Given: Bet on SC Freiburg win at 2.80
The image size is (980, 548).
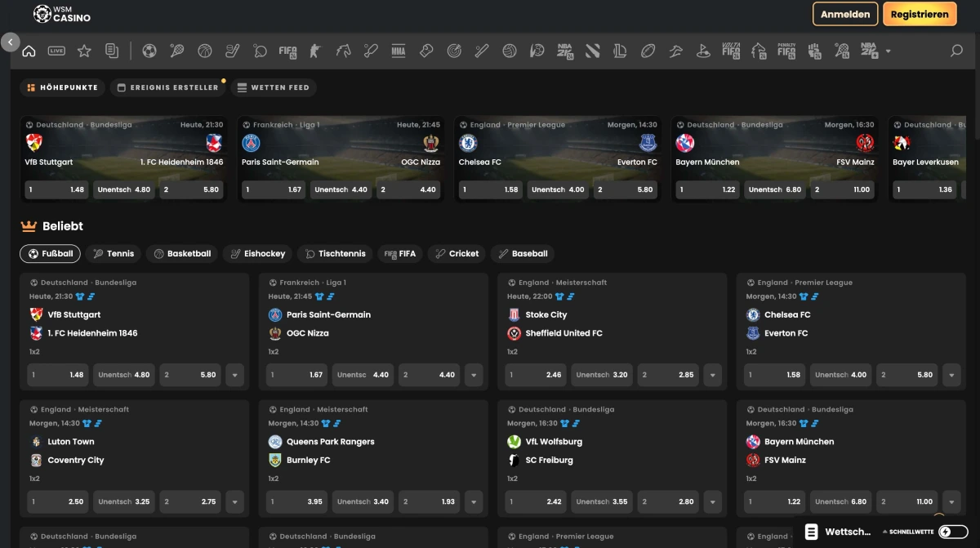Looking at the screenshot, I should coord(668,501).
